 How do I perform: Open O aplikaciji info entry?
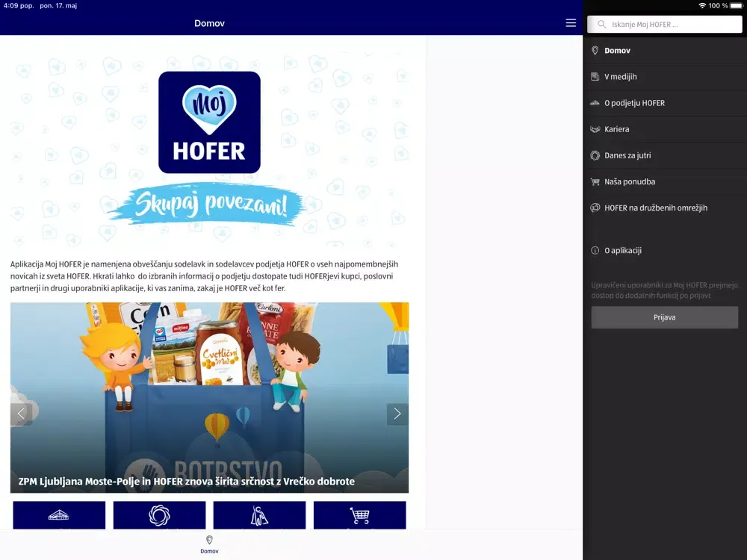[x=665, y=250]
